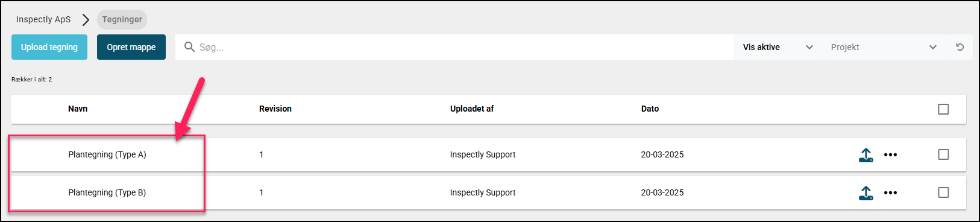
Task: Check the box for Plantegning (Type B)
Action: 943,192
